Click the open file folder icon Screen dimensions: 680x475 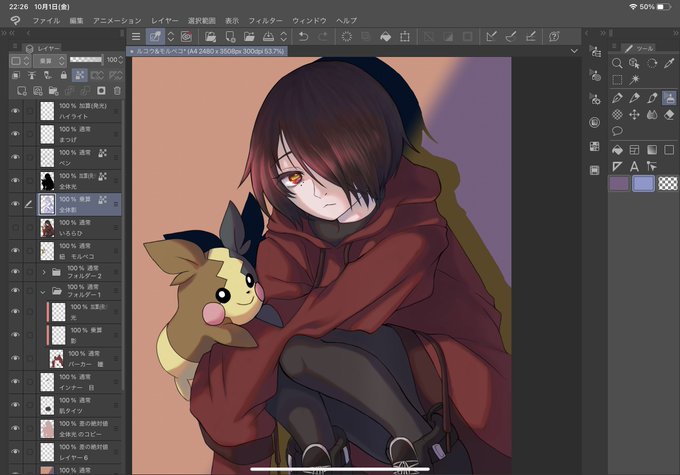[x=249, y=37]
